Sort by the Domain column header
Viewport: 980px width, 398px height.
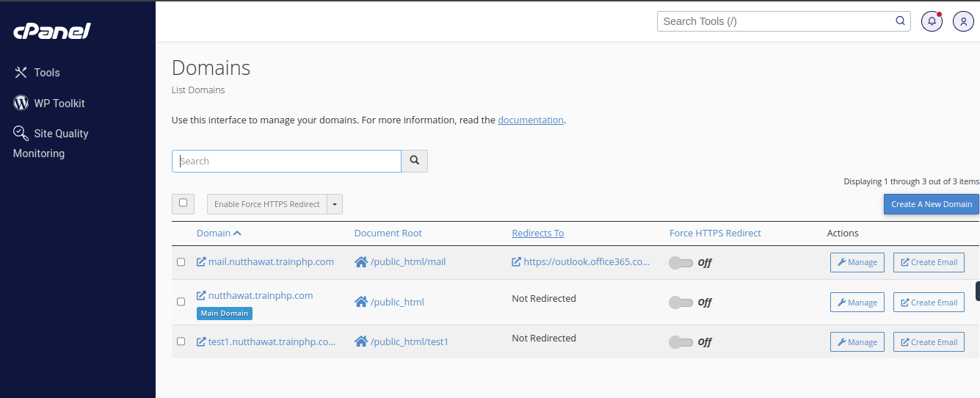[x=214, y=234]
